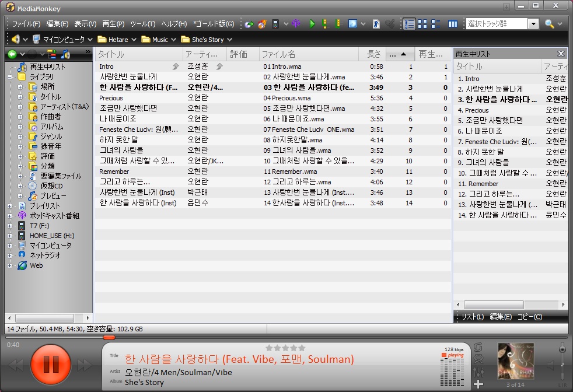Viewport: 573px width, 392px height.
Task: Click the music-note library icon above tree
Action: [66, 54]
